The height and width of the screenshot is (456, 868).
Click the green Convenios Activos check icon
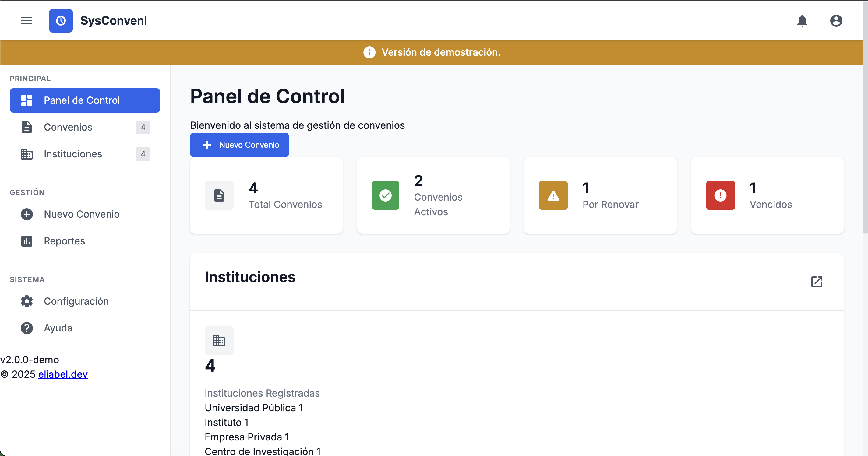[x=385, y=195]
